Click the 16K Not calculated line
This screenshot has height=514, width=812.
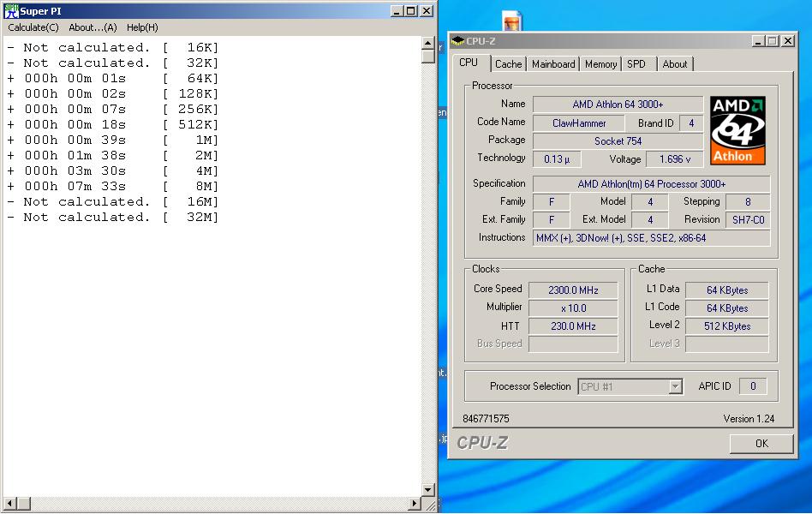(112, 48)
